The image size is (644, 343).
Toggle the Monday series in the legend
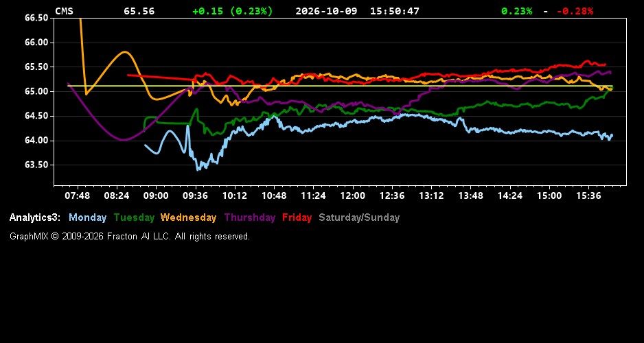click(87, 217)
